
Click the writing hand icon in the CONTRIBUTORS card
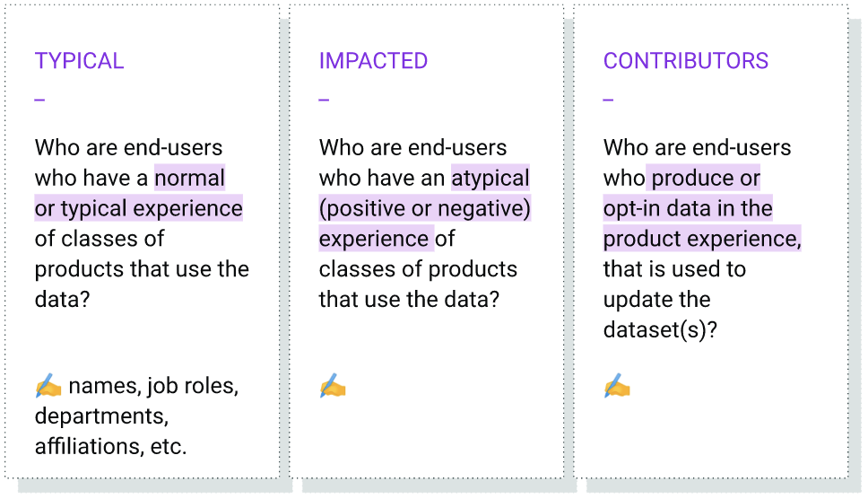[x=616, y=387]
